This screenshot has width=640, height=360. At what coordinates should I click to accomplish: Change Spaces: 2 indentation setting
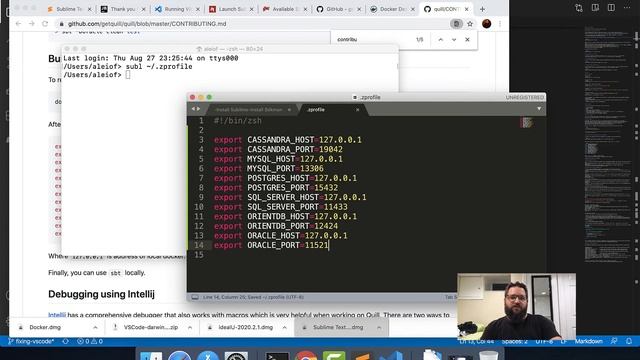click(515, 341)
